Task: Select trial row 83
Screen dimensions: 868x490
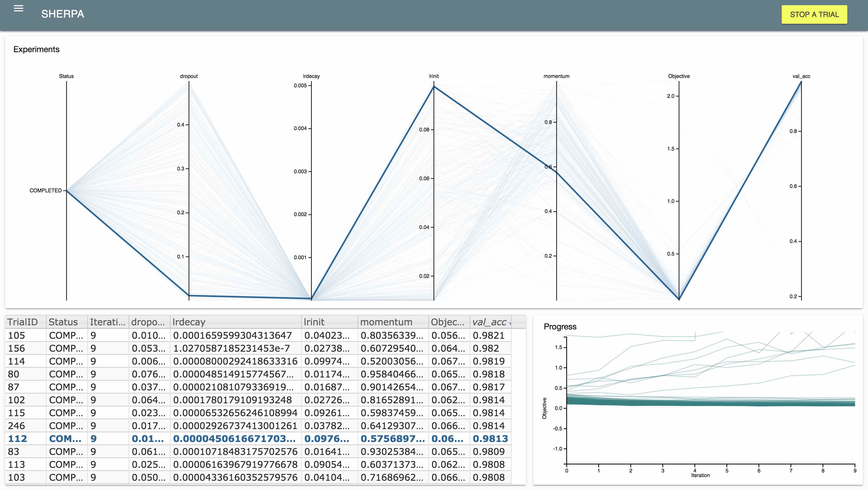Action: [x=258, y=452]
